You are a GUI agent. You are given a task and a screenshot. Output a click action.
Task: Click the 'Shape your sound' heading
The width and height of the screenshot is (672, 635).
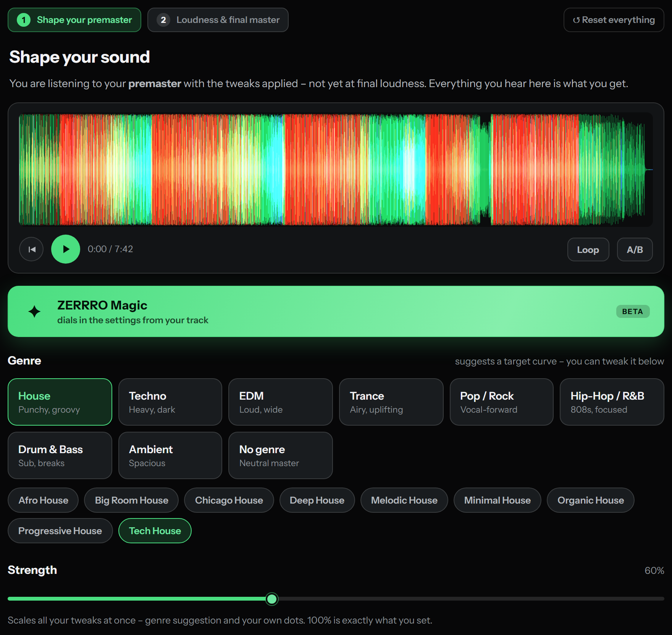(x=79, y=57)
